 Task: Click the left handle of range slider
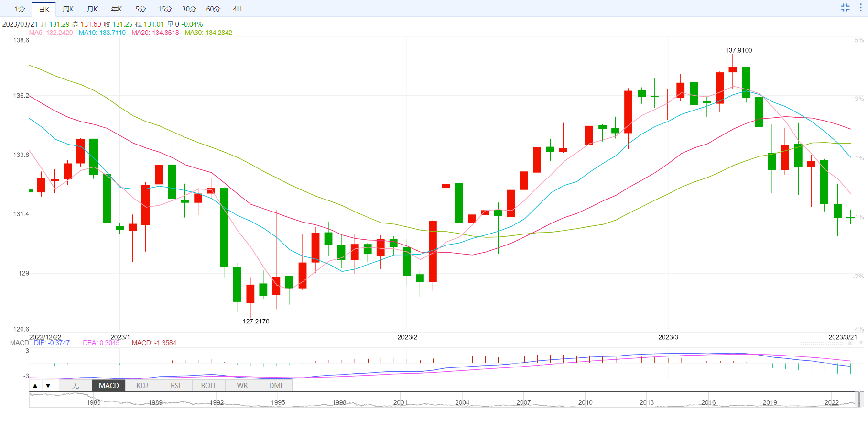coord(856,400)
